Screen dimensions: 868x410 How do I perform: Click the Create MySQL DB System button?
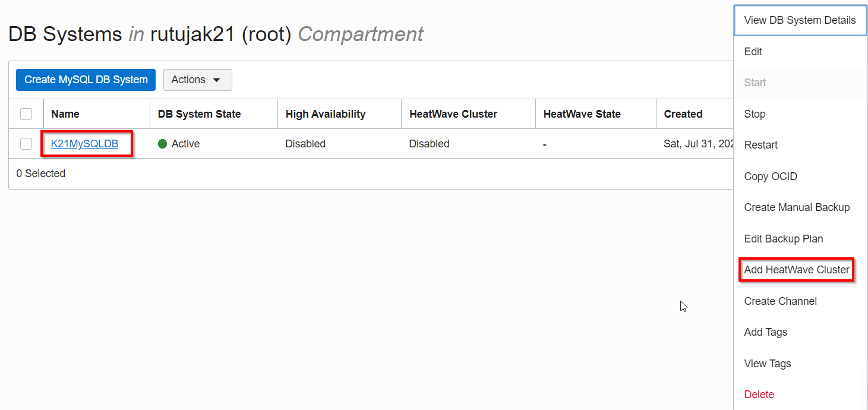(85, 79)
